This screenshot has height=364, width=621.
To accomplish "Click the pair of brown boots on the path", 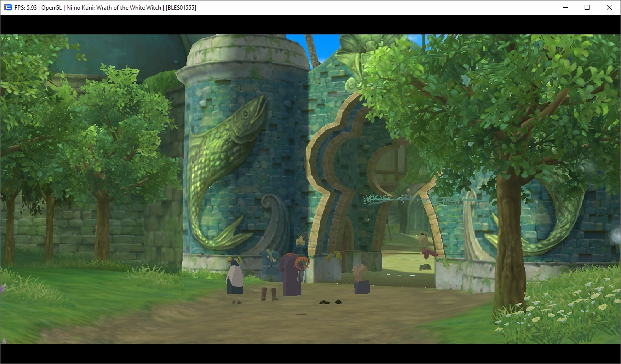I will click(269, 294).
